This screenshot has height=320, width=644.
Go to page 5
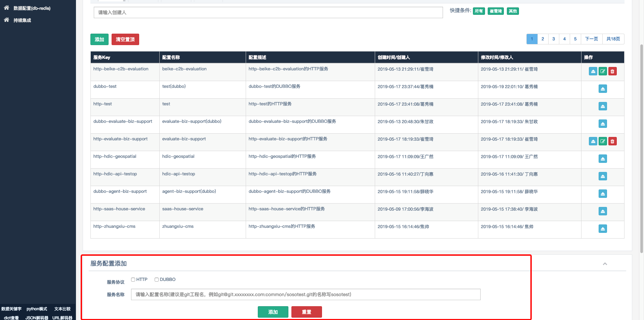[x=575, y=39]
